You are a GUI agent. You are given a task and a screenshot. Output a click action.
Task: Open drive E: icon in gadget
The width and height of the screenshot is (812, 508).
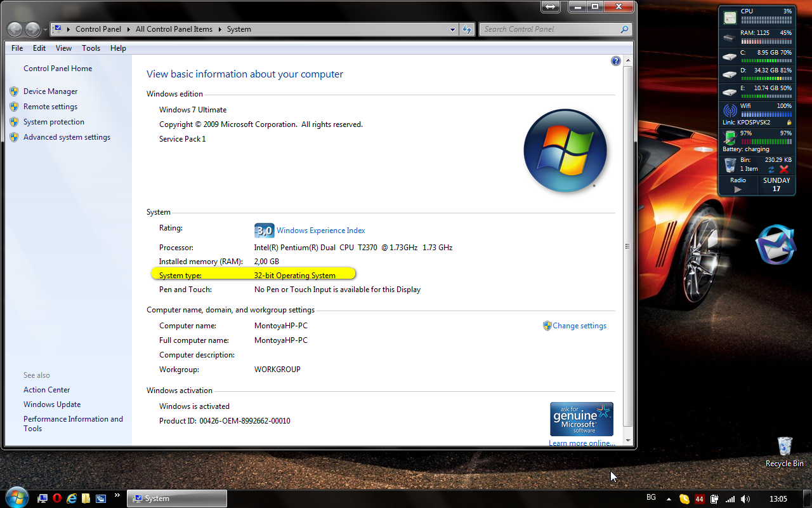730,93
